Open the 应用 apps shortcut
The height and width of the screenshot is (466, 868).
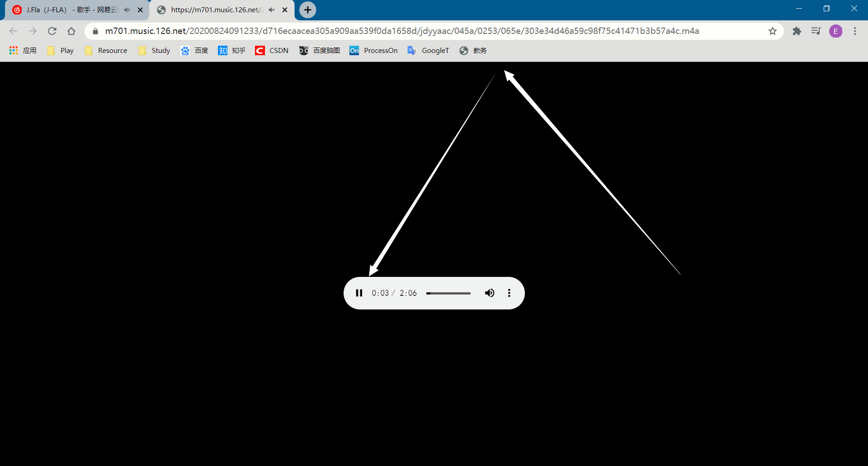(x=23, y=51)
